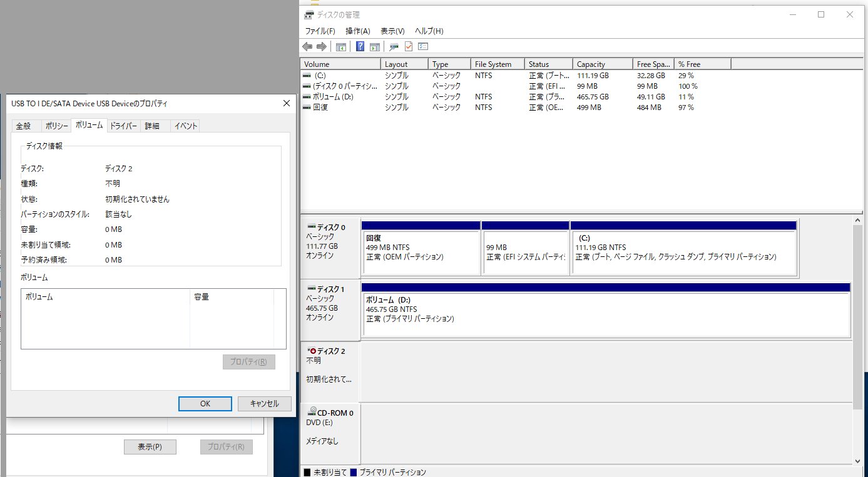Sort volumes by the Capacity column header
Screen dimensions: 868x477
(602, 64)
